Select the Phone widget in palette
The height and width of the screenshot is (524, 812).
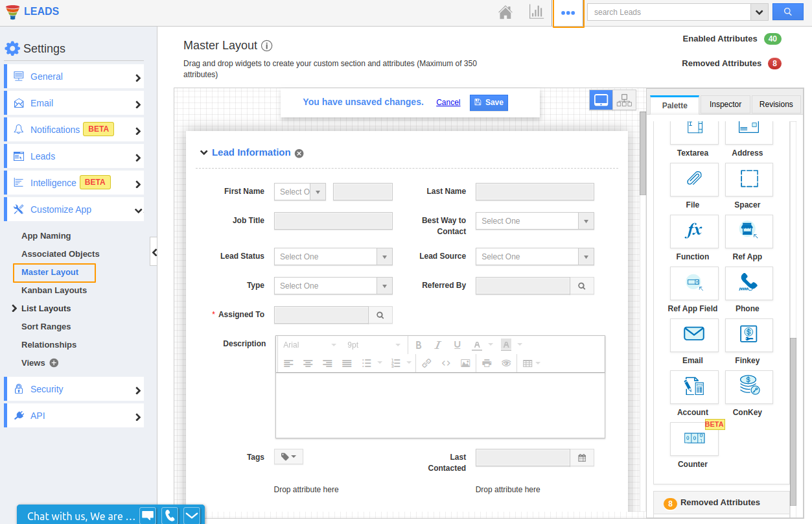tap(748, 283)
